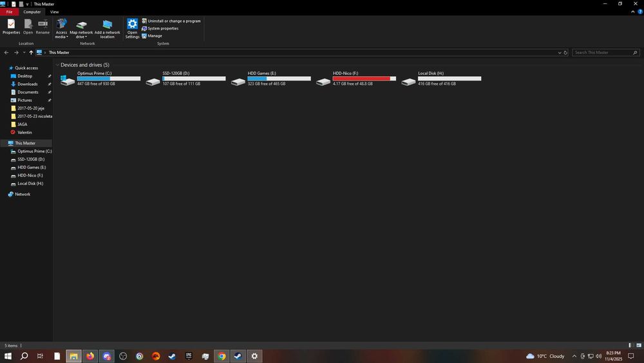Select the Local Disk (H:) drive tile
Viewport: 644px width, 363px height.
pos(441,78)
